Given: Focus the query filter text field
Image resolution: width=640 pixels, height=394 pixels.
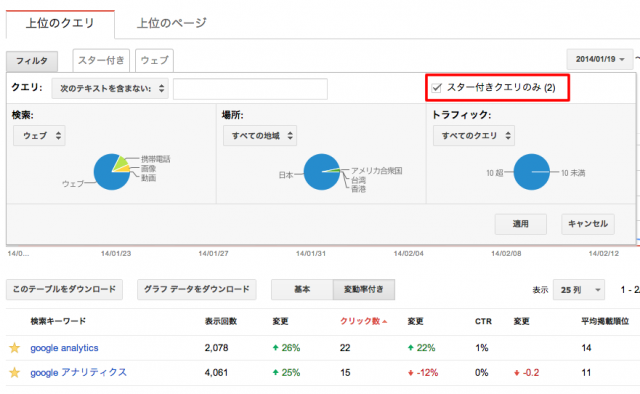Looking at the screenshot, I should pos(250,89).
